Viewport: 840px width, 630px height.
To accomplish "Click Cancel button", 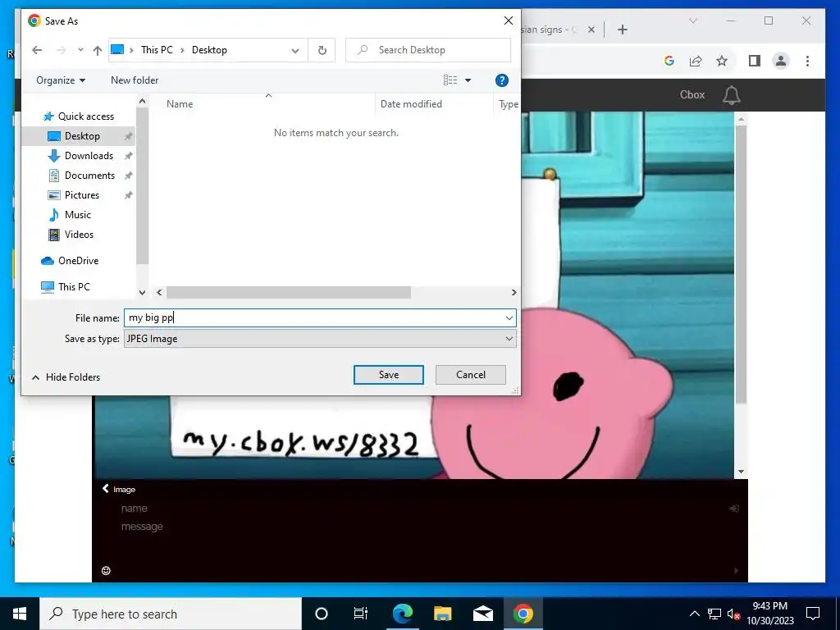I will pyautogui.click(x=470, y=375).
